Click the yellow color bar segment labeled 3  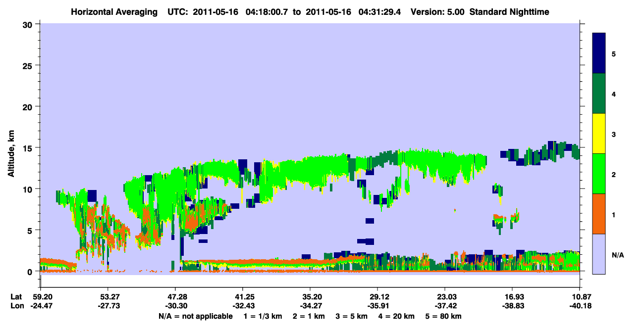(x=599, y=134)
